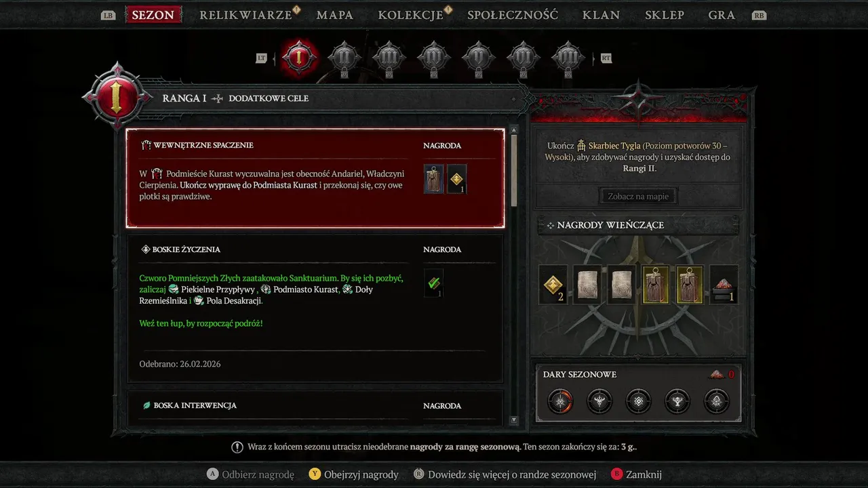
Task: Go to the previous rank with the LT arrow
Action: [x=262, y=58]
